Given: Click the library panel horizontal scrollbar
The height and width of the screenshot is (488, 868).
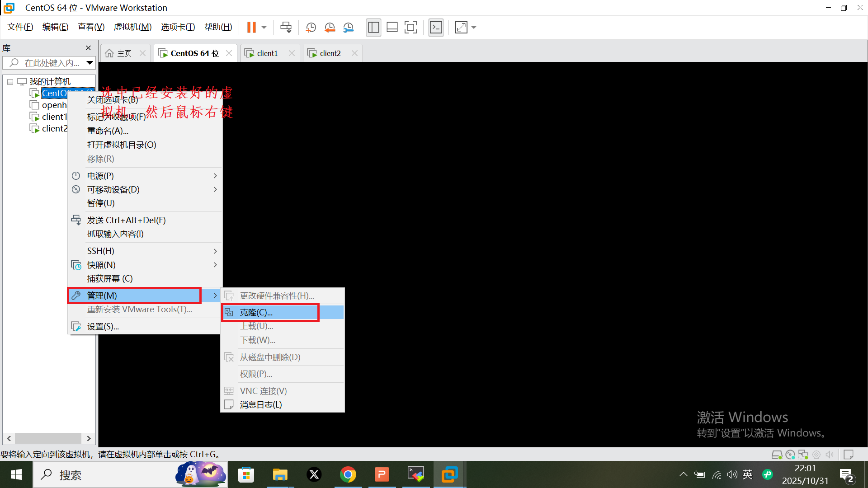Looking at the screenshot, I should (x=48, y=438).
